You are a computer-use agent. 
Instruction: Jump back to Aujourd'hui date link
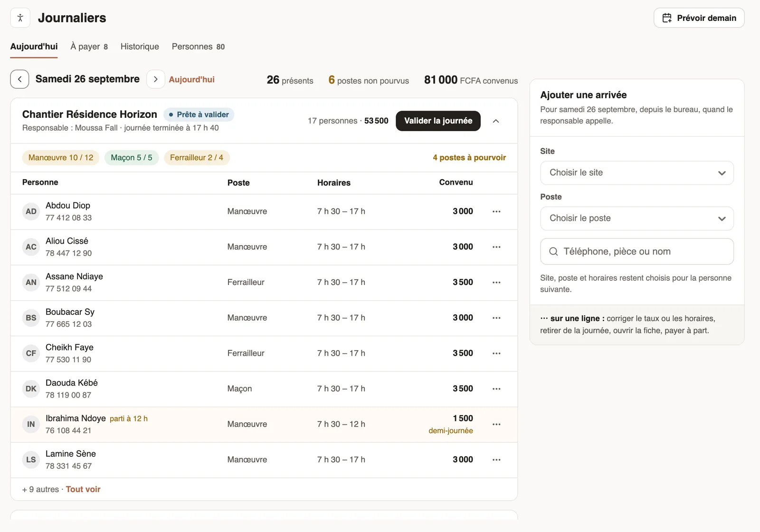coord(192,79)
